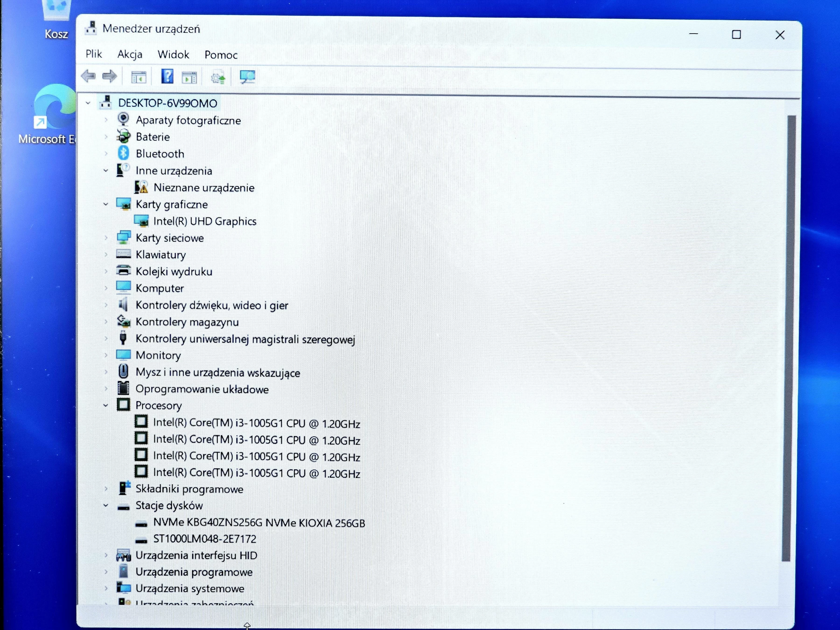The height and width of the screenshot is (630, 840).
Task: Select Intel(R) UHD Graphics label
Action: tap(205, 221)
